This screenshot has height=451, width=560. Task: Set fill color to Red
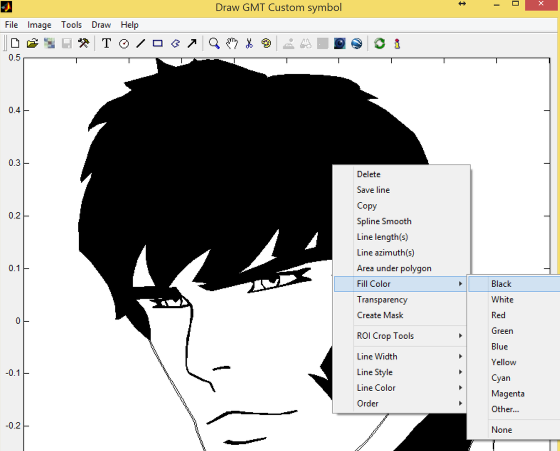click(514, 315)
